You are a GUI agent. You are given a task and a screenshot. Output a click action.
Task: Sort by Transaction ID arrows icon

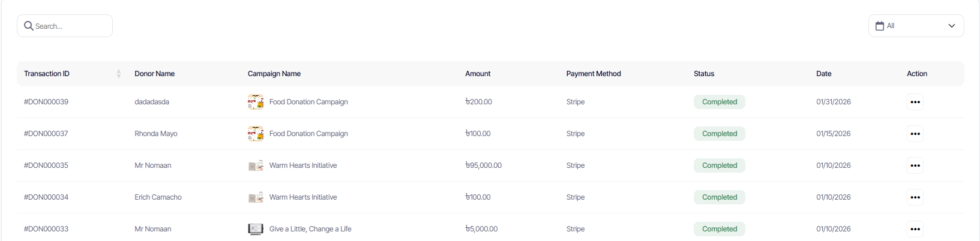pyautogui.click(x=118, y=74)
